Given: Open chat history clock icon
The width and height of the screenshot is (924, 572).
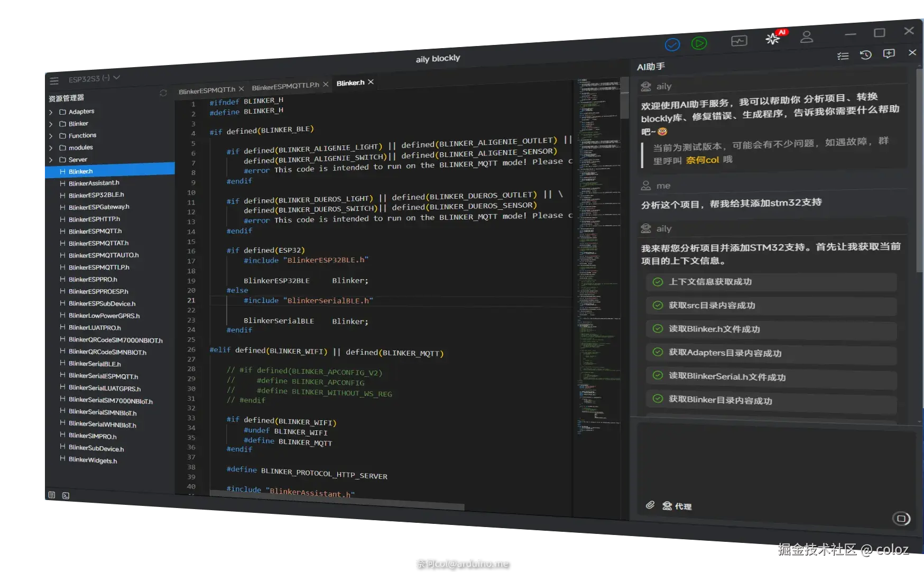Looking at the screenshot, I should tap(866, 55).
